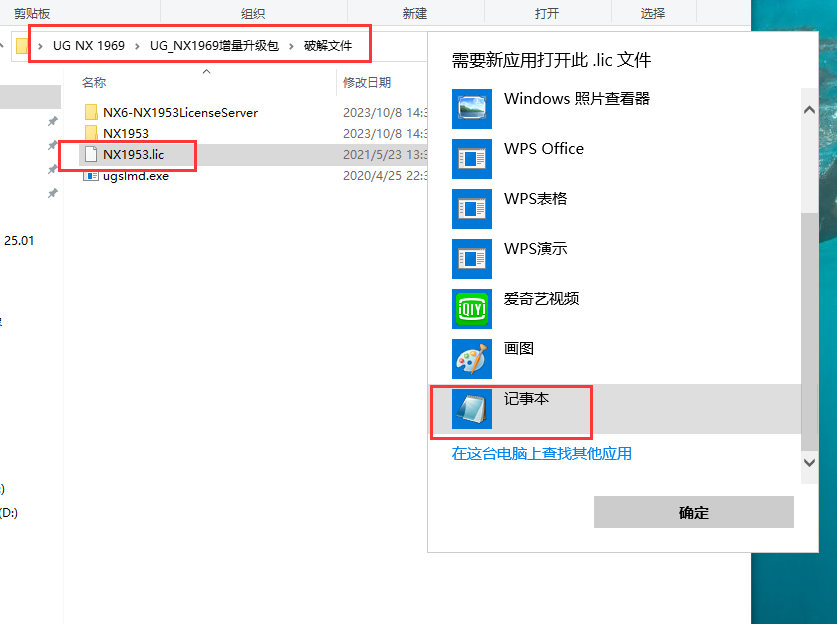This screenshot has height=624, width=837.
Task: Click the 2020/4/25 modified date cell
Action: point(385,176)
